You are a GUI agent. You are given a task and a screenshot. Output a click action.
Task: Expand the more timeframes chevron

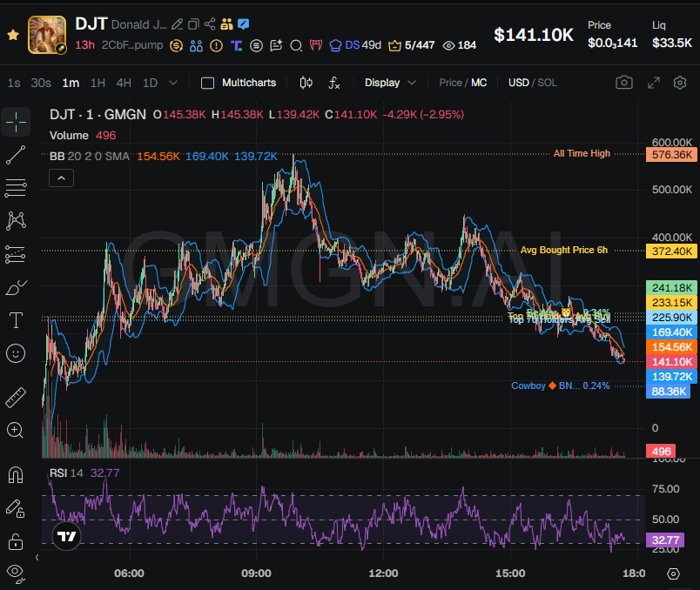click(173, 83)
